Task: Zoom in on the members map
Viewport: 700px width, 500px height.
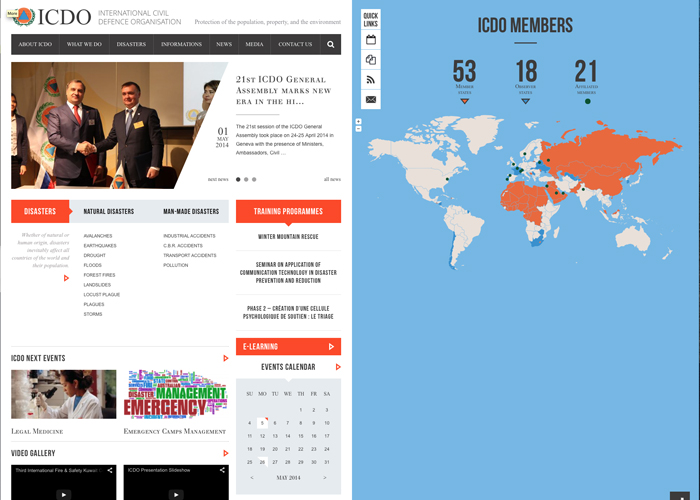Action: [358, 121]
